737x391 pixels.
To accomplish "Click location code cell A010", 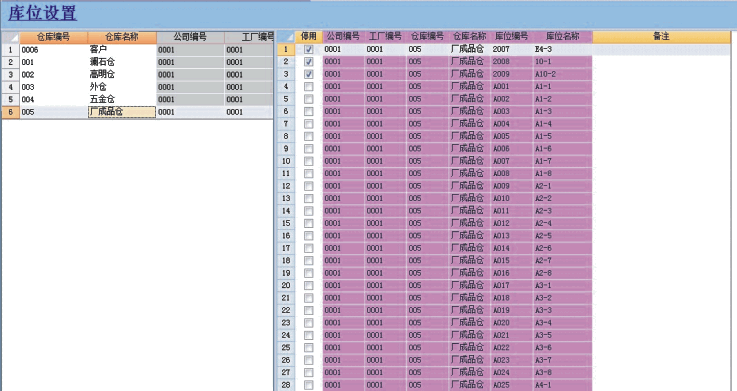I will tap(512, 198).
